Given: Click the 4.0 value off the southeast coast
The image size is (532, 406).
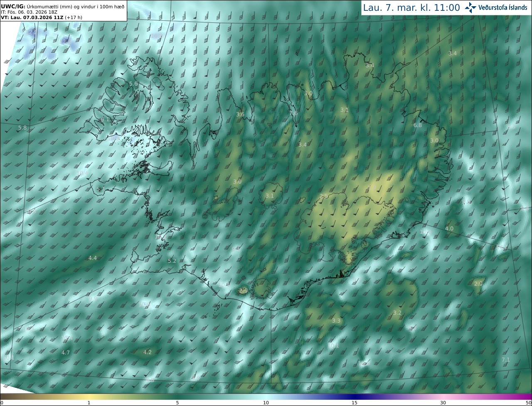Looking at the screenshot, I should click(449, 229).
